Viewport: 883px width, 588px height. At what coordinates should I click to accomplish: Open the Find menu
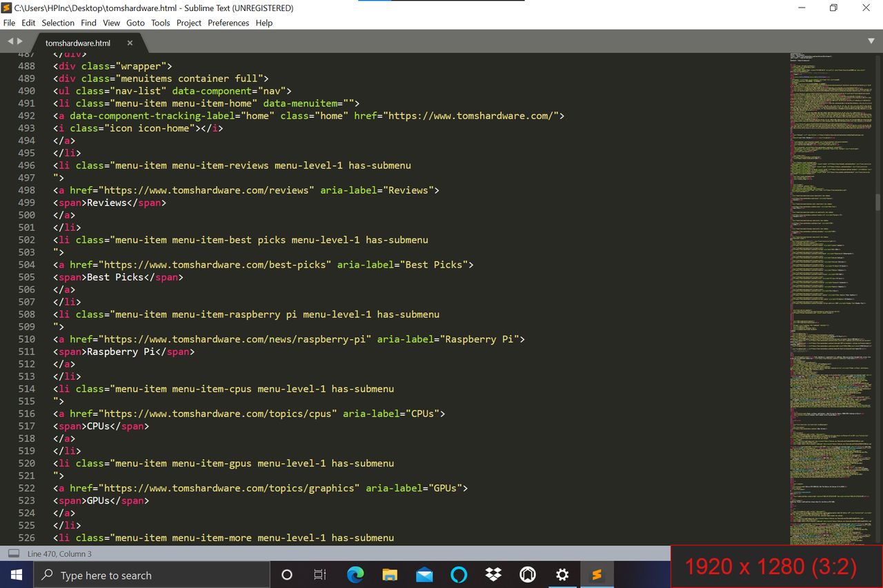click(x=88, y=23)
